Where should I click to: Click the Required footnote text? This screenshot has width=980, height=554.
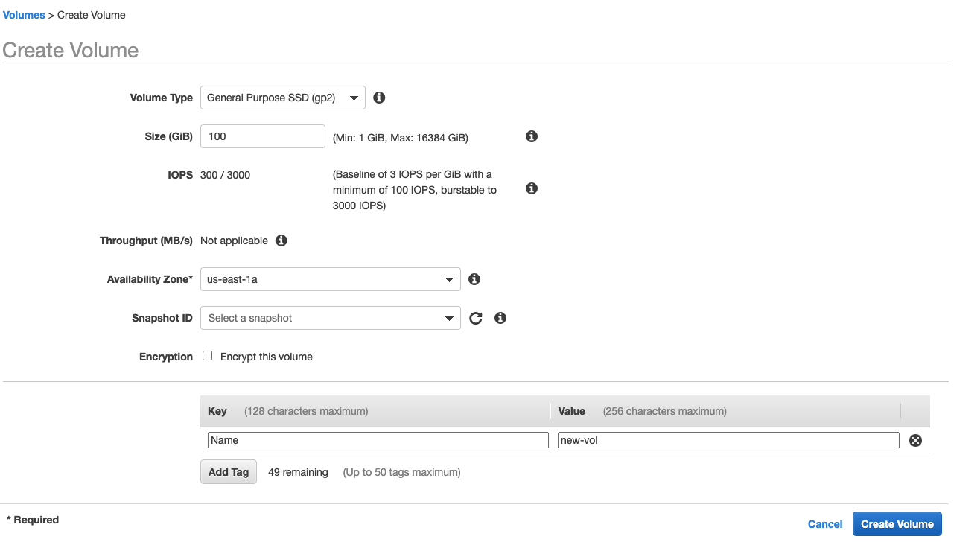[x=33, y=520]
